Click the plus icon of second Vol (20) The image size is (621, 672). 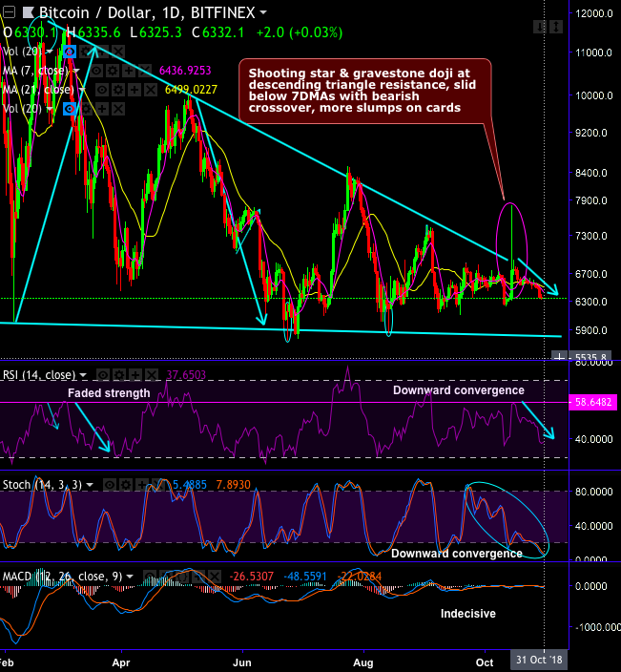pos(102,109)
